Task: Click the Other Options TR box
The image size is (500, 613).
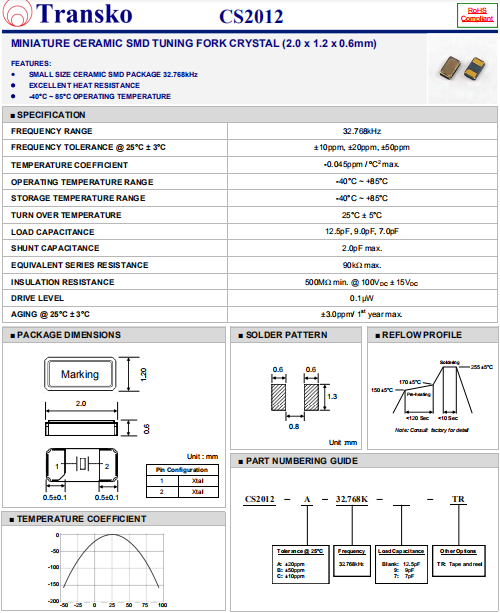Action: point(459,561)
